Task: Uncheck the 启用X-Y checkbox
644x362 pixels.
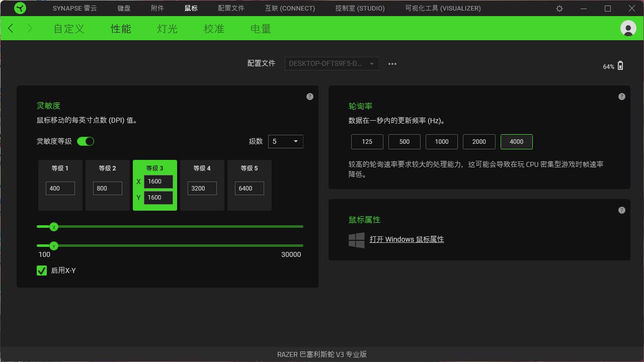Action: 42,270
